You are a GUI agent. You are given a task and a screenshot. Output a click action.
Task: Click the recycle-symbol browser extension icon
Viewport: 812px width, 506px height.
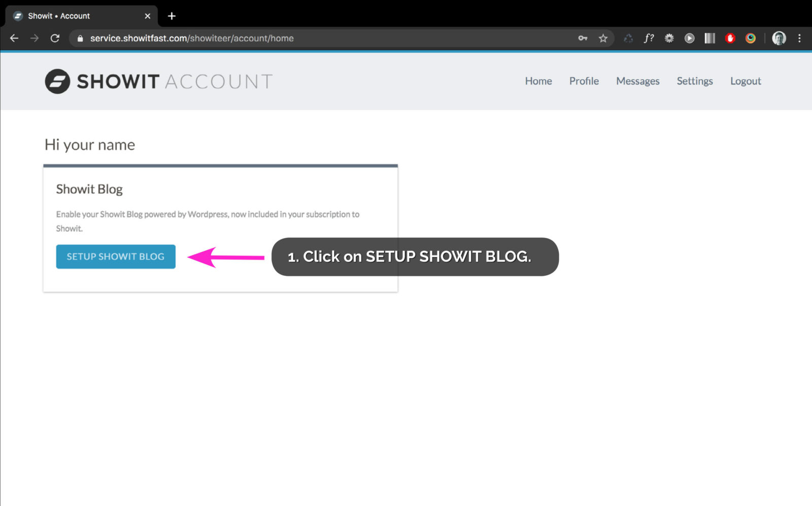[x=628, y=38]
